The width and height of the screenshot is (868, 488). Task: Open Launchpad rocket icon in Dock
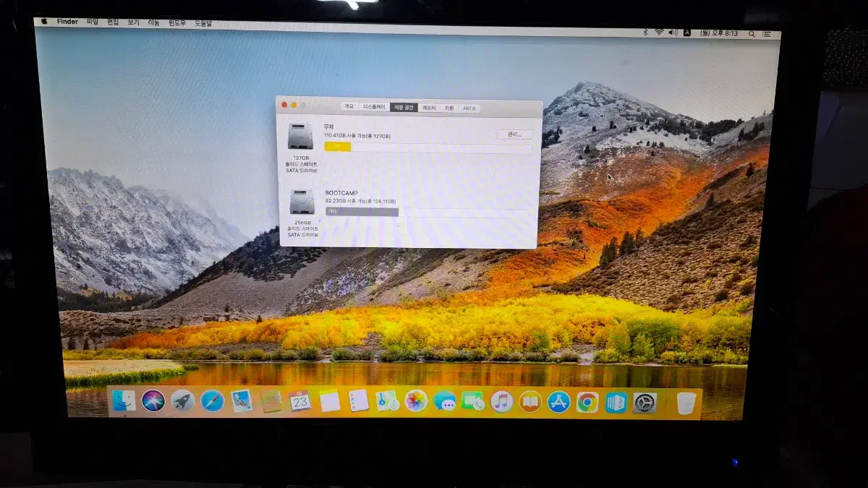click(x=183, y=400)
